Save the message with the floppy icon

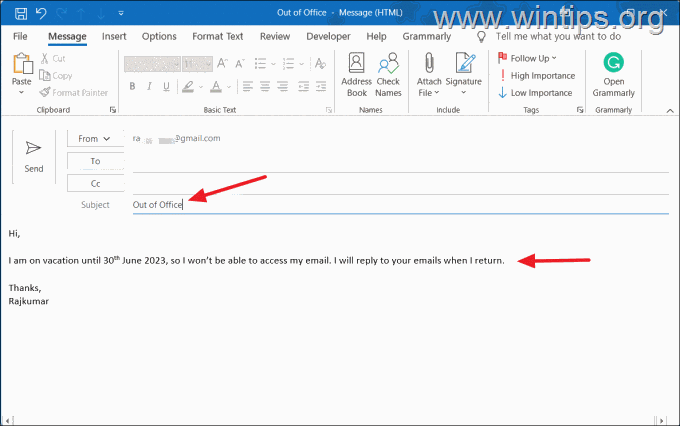21,13
